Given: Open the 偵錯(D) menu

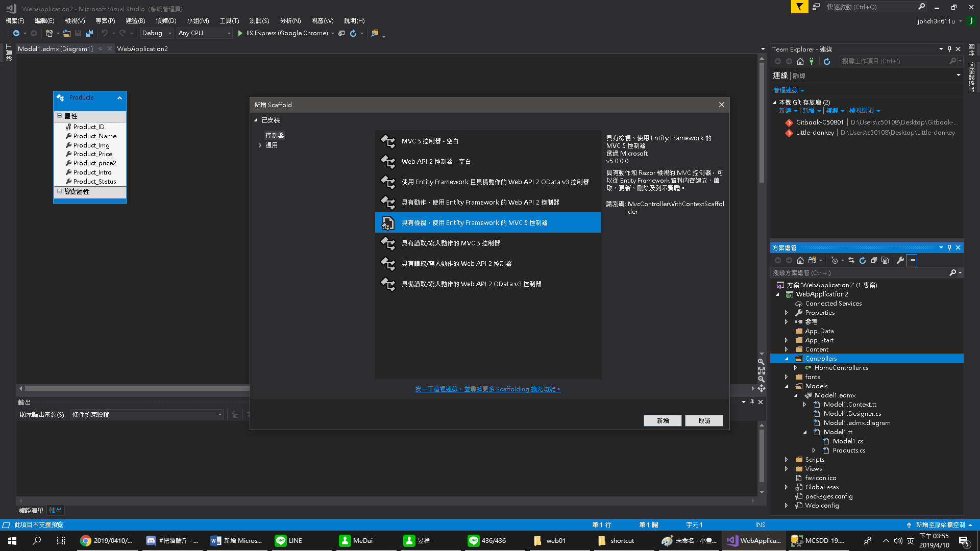Looking at the screenshot, I should pyautogui.click(x=166, y=21).
